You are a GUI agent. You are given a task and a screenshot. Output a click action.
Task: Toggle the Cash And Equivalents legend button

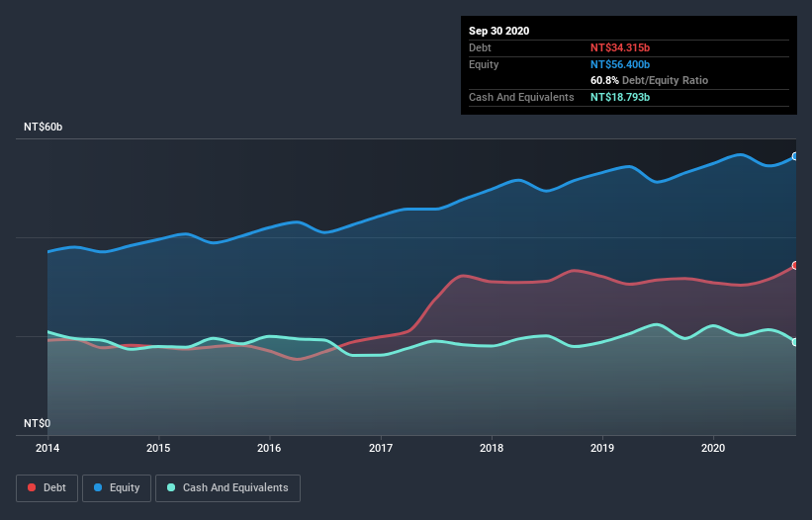[227, 488]
